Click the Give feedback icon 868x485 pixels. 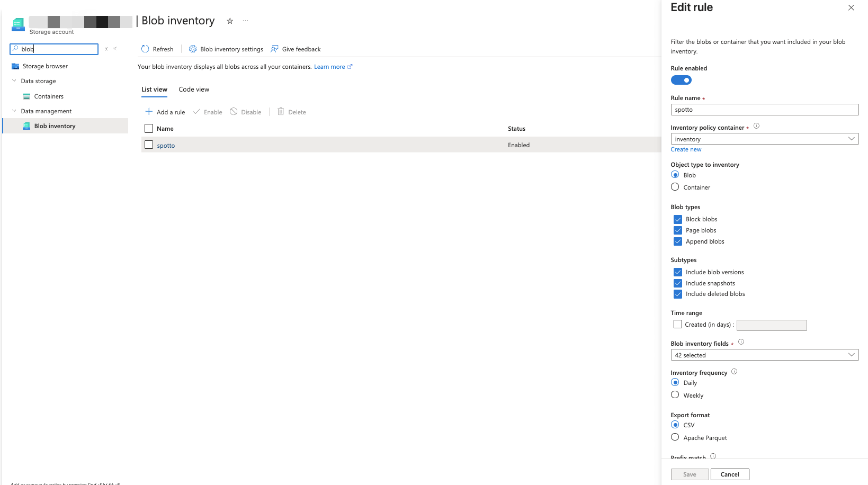coord(274,49)
